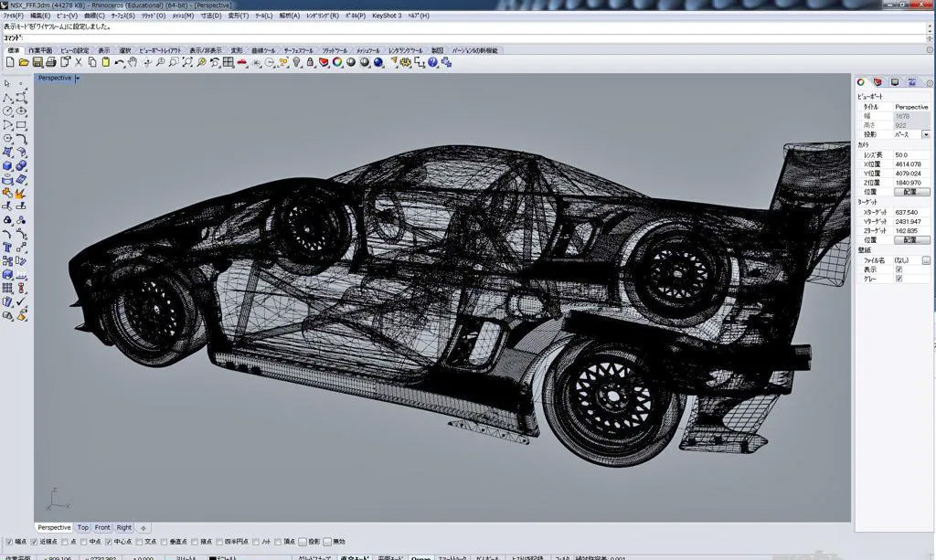Image resolution: width=936 pixels, height=560 pixels.
Task: Uncheck the wallpaper グレー checkbox
Action: point(899,279)
